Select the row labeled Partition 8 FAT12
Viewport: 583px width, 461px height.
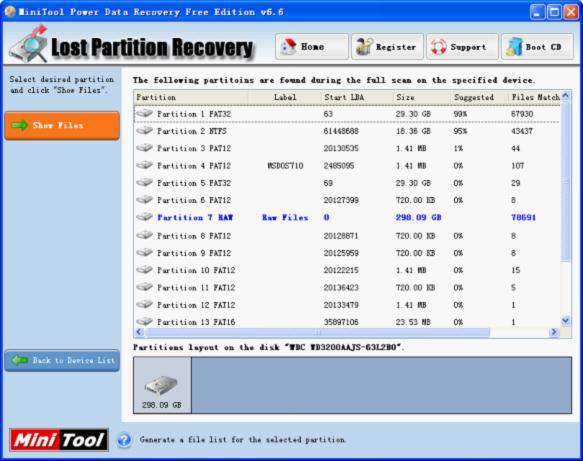347,236
